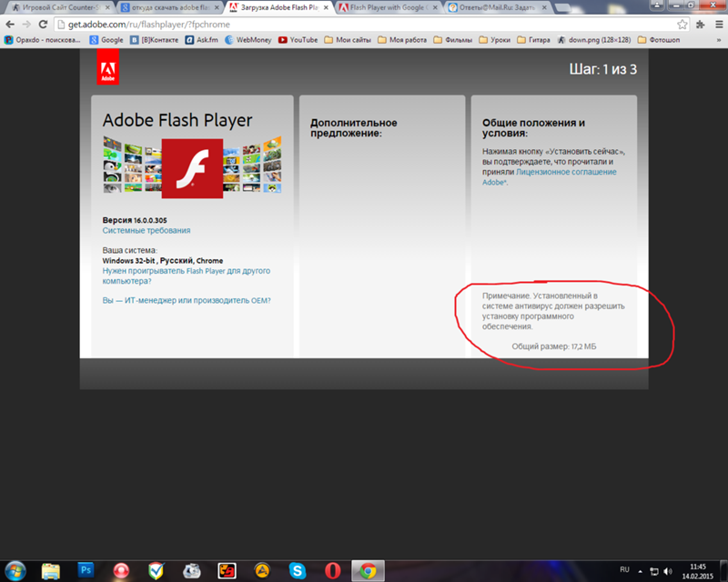Show hidden system tray icons

pyautogui.click(x=641, y=571)
